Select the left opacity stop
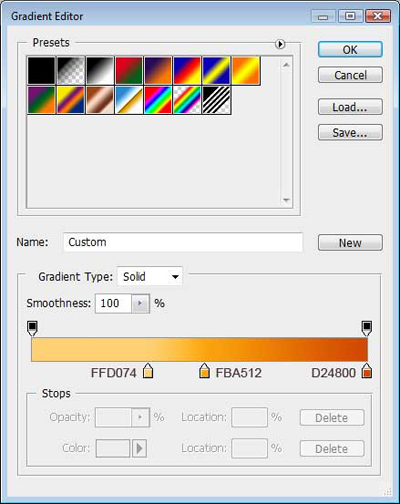Image resolution: width=400 pixels, height=504 pixels. (x=32, y=329)
